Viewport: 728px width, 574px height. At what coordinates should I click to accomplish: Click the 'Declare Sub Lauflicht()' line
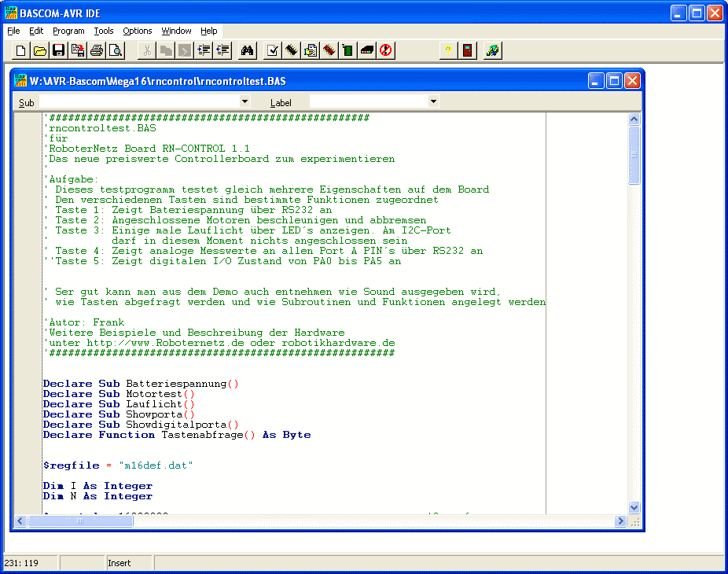tap(119, 404)
